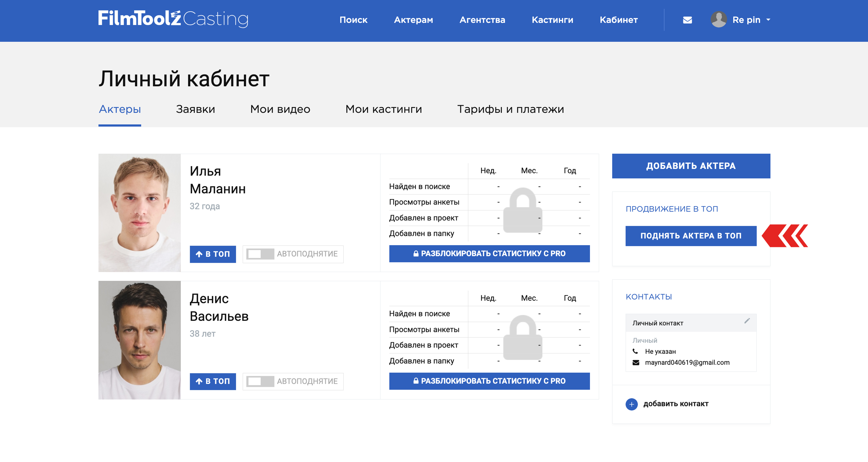Screen dimensions: 868x462
Task: Expand the Re pin account dropdown
Action: click(768, 20)
